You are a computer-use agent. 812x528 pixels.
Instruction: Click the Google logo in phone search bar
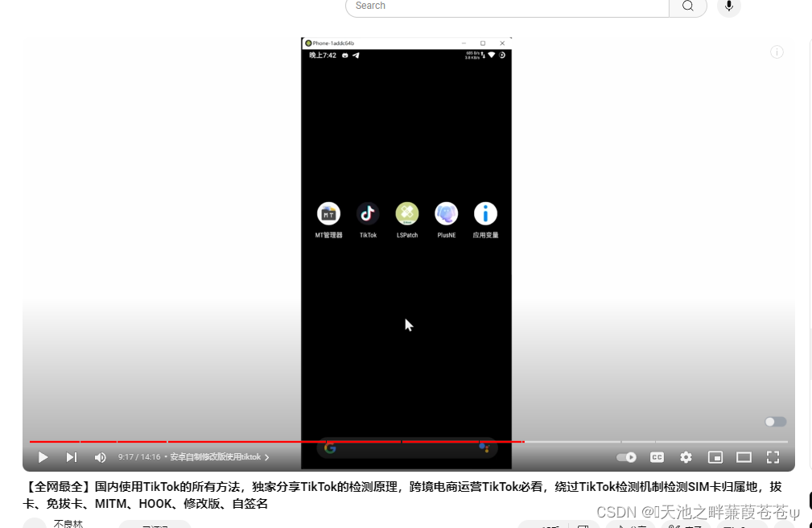(330, 448)
